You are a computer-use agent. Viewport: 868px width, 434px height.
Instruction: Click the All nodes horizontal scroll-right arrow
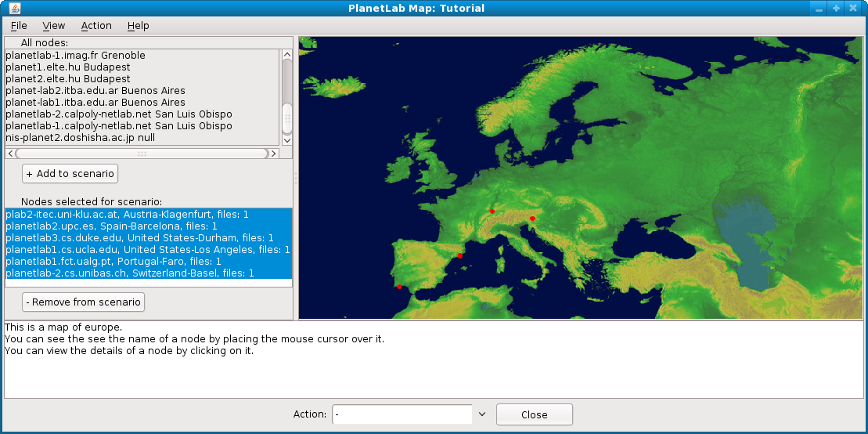click(274, 154)
